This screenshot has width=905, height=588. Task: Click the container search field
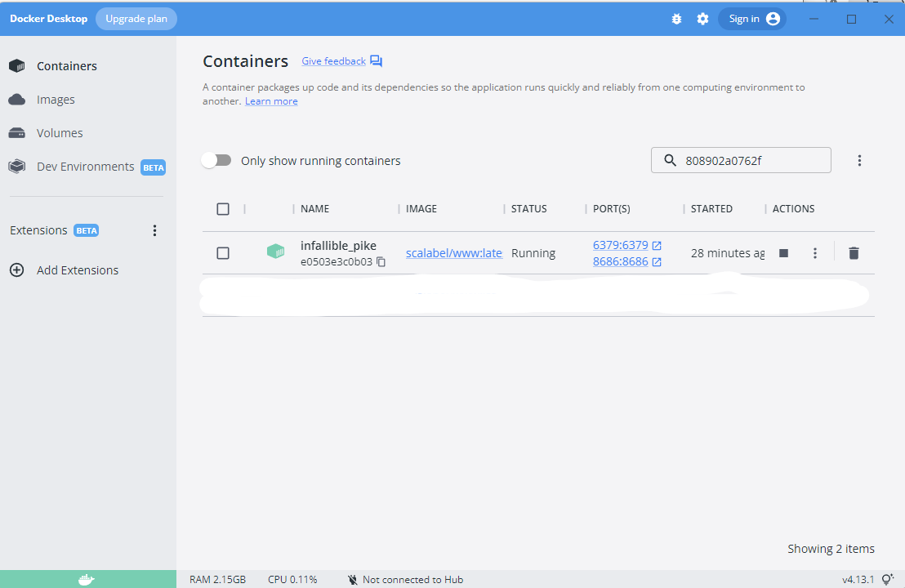(x=741, y=160)
